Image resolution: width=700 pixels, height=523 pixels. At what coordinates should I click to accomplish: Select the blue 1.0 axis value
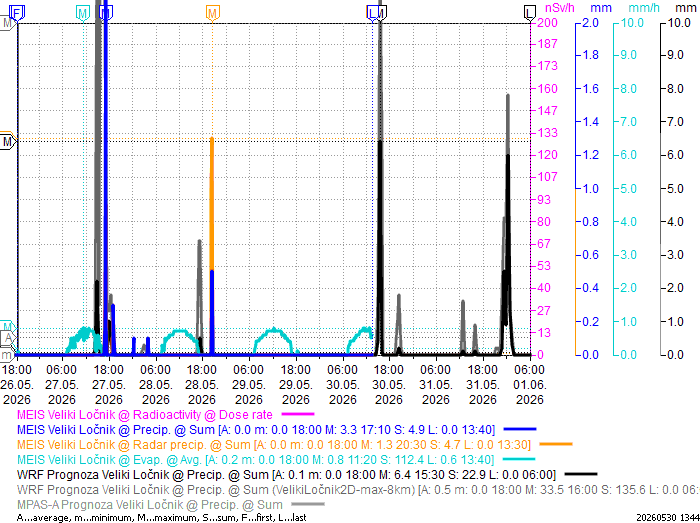(591, 188)
